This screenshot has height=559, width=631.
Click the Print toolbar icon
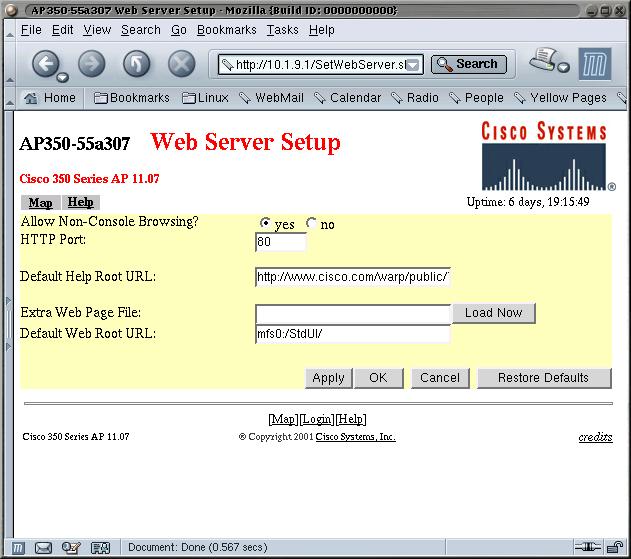[544, 59]
